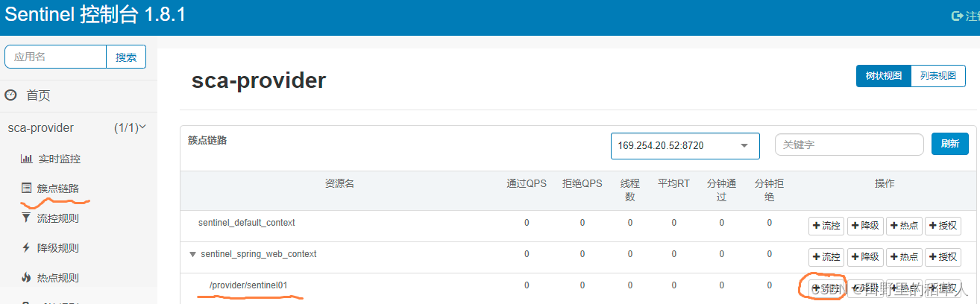Viewport: 980px width, 304px height.
Task: Click the 平均RT column header
Action: pos(673,183)
